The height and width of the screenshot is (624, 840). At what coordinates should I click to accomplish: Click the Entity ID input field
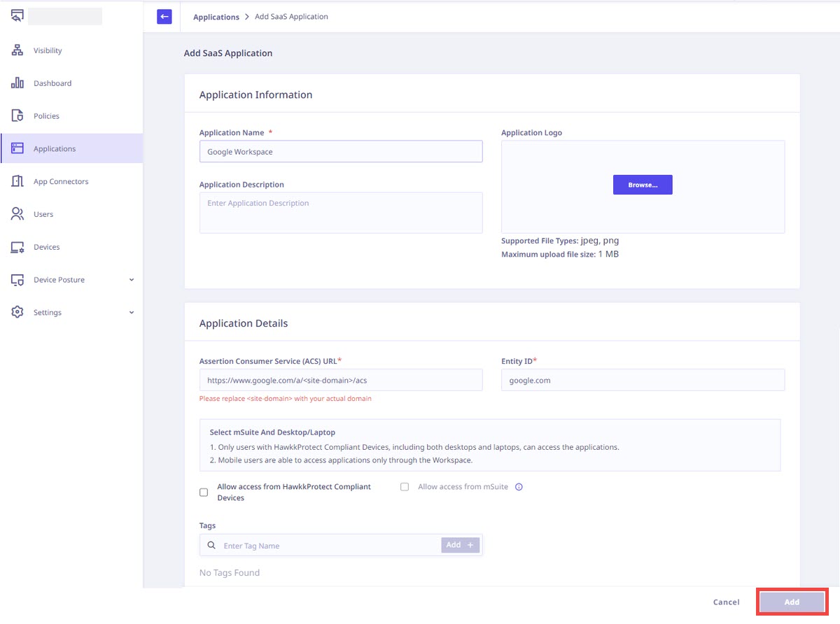tap(643, 380)
